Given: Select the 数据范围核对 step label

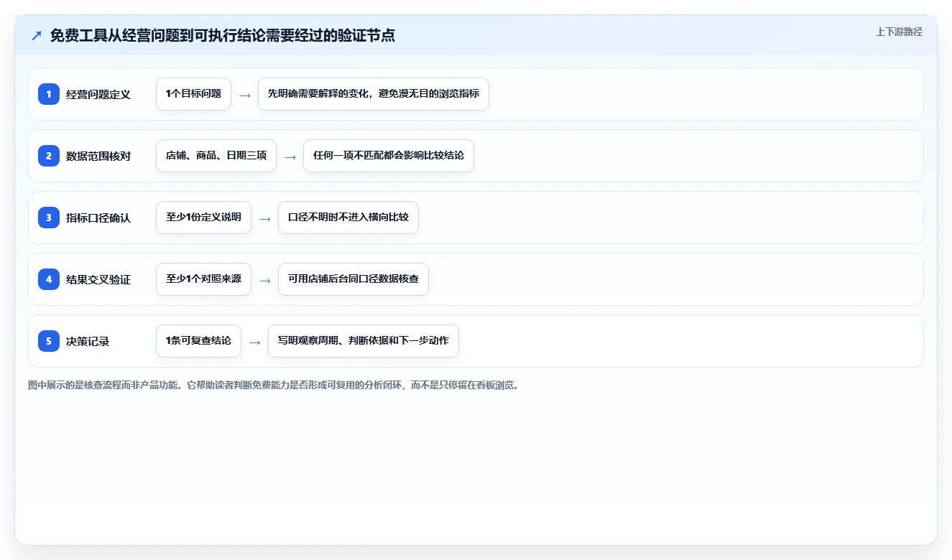Looking at the screenshot, I should pos(98,156).
